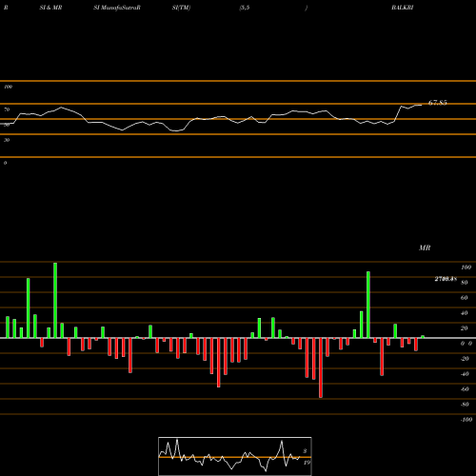Click the "0 0" zero-line axis label
The height and width of the screenshot is (476, 476).
(466, 344)
